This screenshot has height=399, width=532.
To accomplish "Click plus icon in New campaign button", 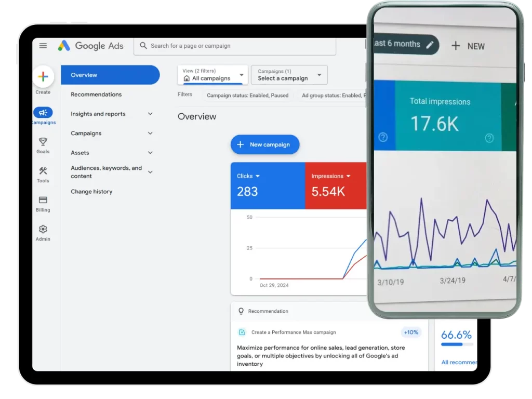I will pyautogui.click(x=240, y=144).
